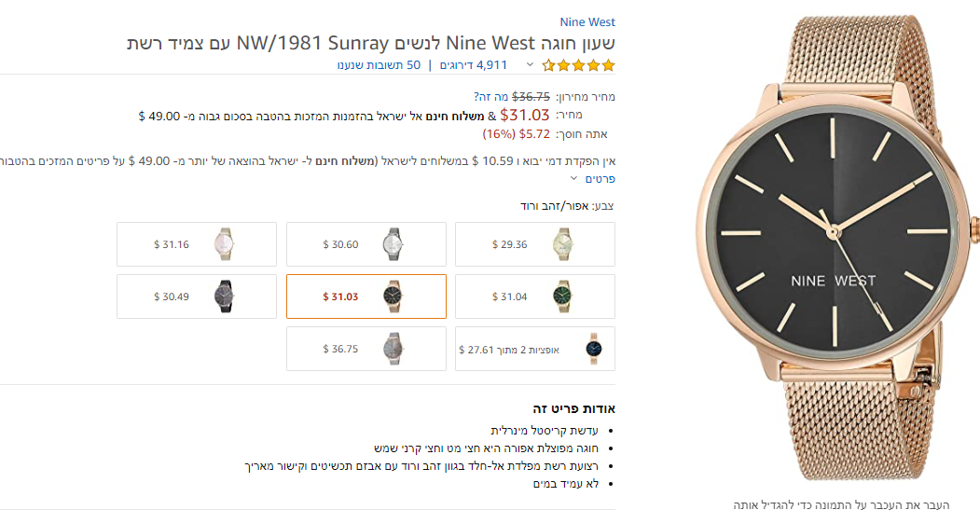Select the $29.36 cream-dial watch swatch
This screenshot has width=980, height=510.
click(x=535, y=244)
